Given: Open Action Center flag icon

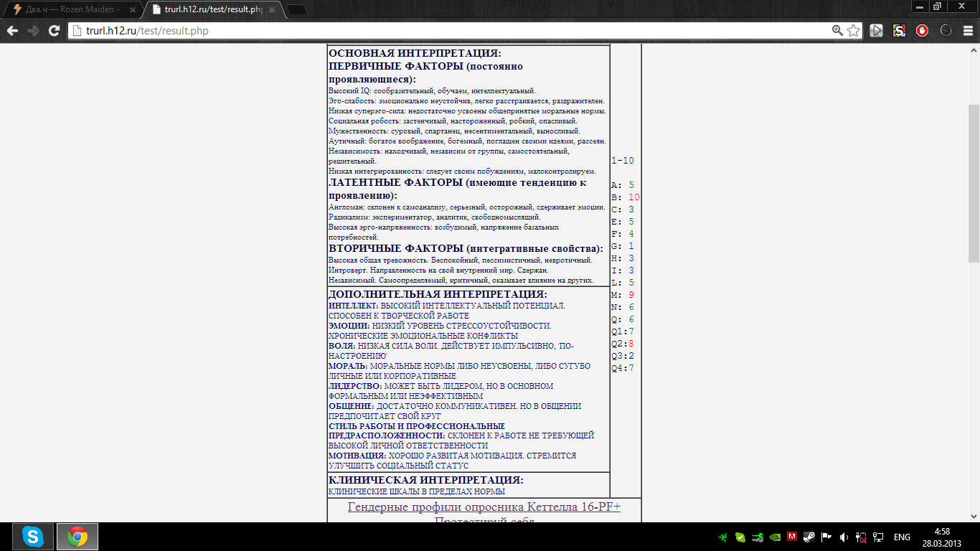Looking at the screenshot, I should pyautogui.click(x=826, y=537).
